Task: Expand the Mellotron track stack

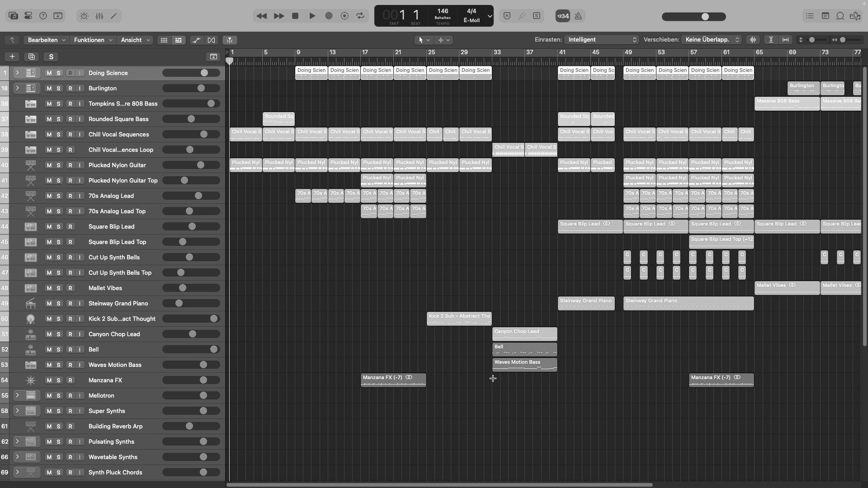Action: click(x=17, y=396)
